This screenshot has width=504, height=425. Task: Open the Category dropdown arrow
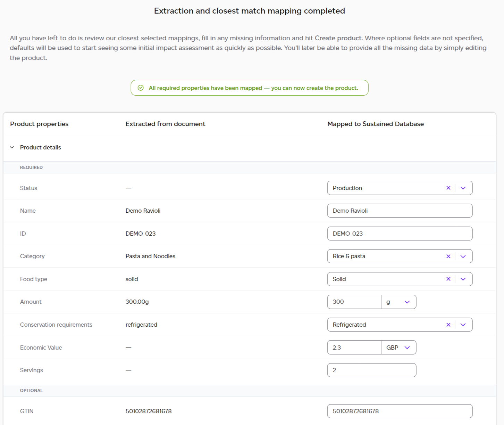coord(463,256)
